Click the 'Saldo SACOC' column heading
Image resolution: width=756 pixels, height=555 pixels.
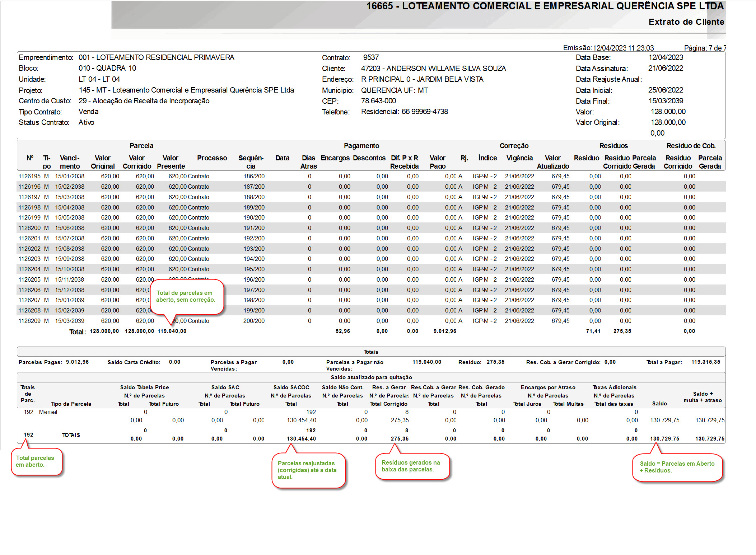[291, 387]
